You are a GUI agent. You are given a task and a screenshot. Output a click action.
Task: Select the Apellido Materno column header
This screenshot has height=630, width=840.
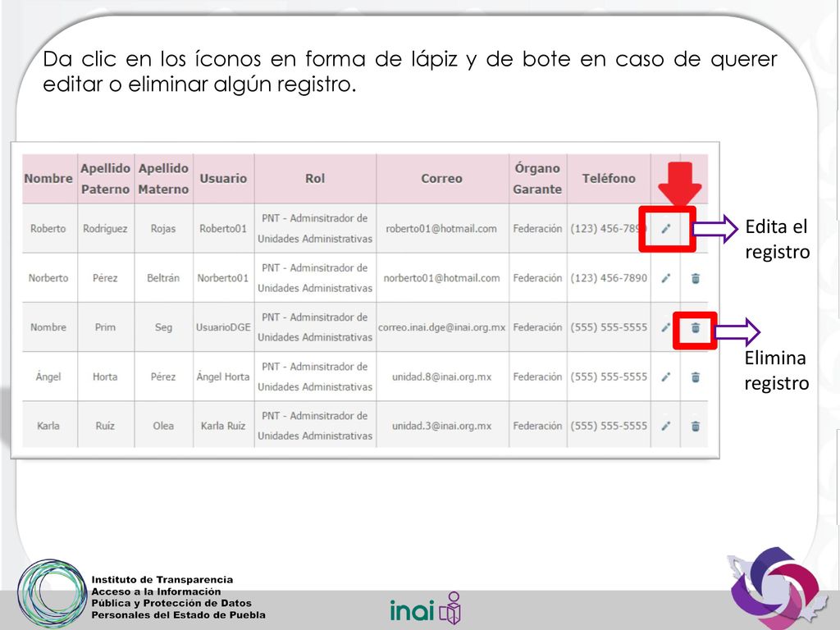click(x=163, y=178)
